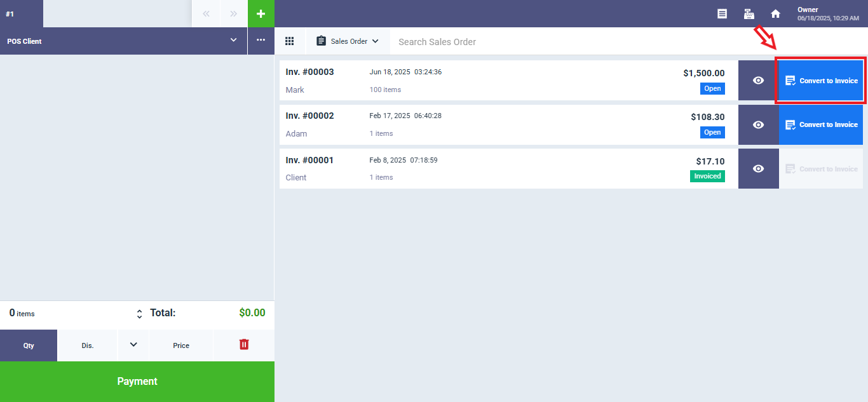The image size is (868, 402).
Task: Open the receipt list icon in header
Action: point(722,13)
